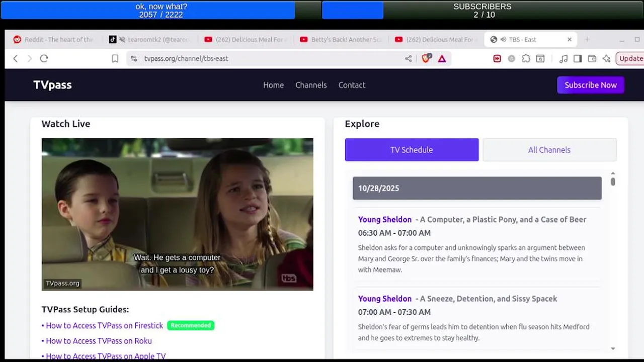The image size is (644, 362).
Task: Click the Subscribe Now button
Action: point(591,85)
